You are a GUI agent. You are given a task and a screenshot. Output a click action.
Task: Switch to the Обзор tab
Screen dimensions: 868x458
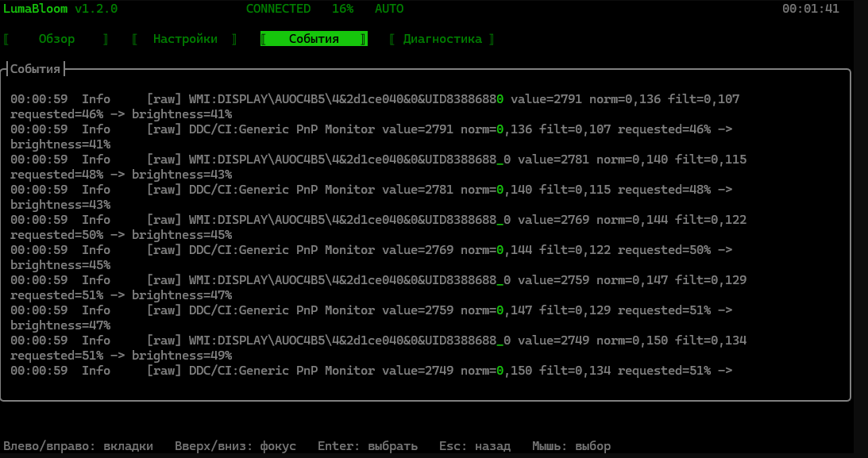coord(56,39)
